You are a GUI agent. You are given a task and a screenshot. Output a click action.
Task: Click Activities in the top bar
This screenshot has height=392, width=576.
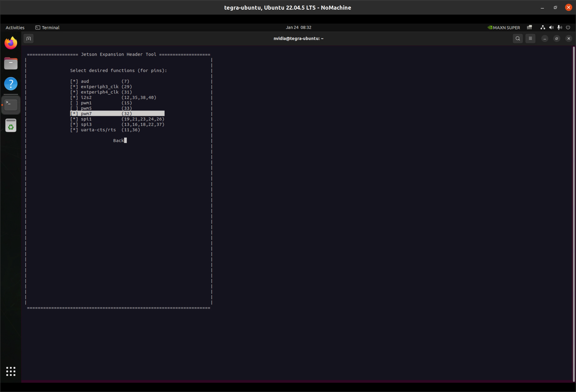coord(15,27)
